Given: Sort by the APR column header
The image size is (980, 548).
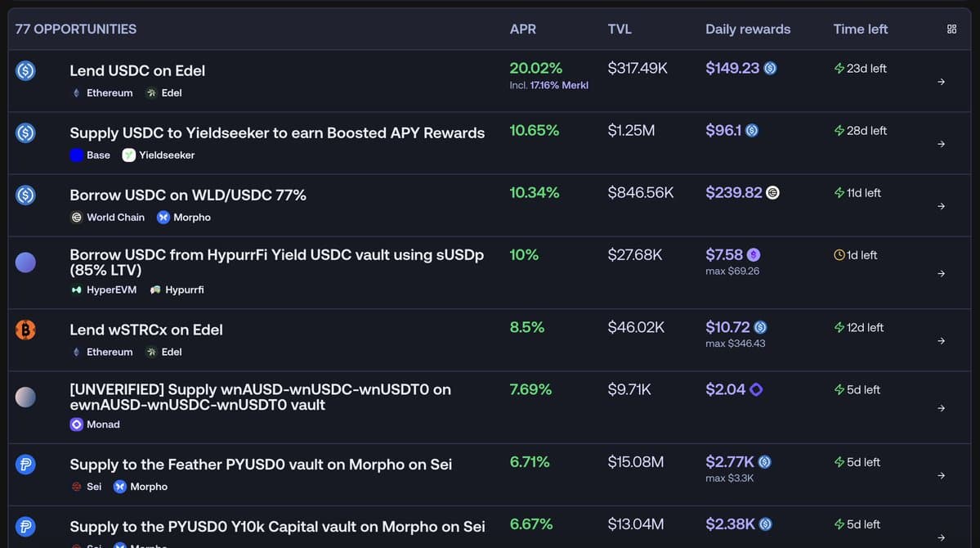Looking at the screenshot, I should [522, 29].
